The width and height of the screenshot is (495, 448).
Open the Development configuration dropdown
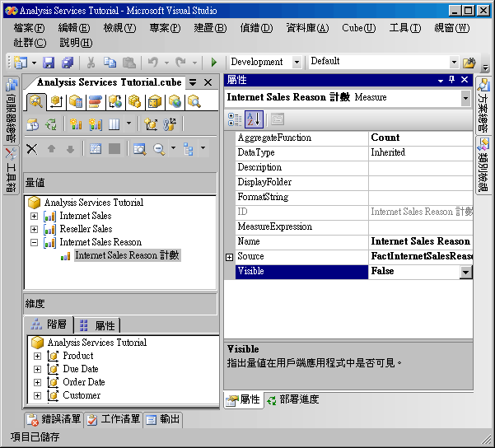coord(297,62)
